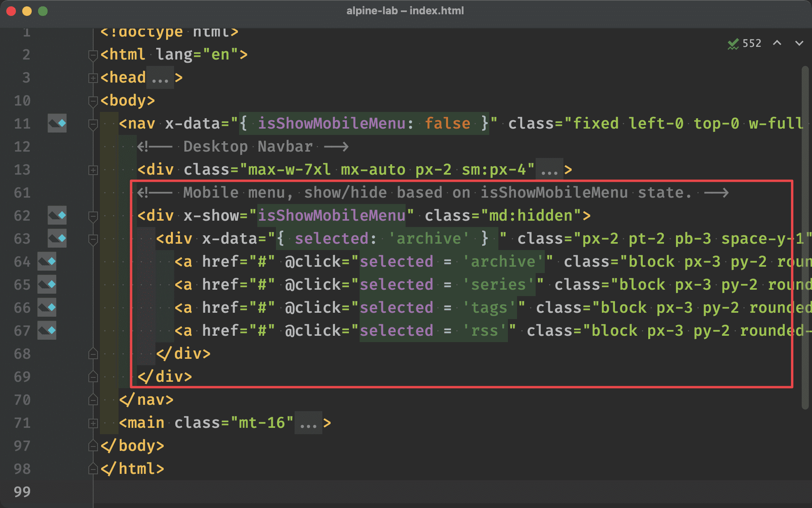Click line number 99 in the gutter
Image resolution: width=812 pixels, height=508 pixels.
pyautogui.click(x=22, y=492)
